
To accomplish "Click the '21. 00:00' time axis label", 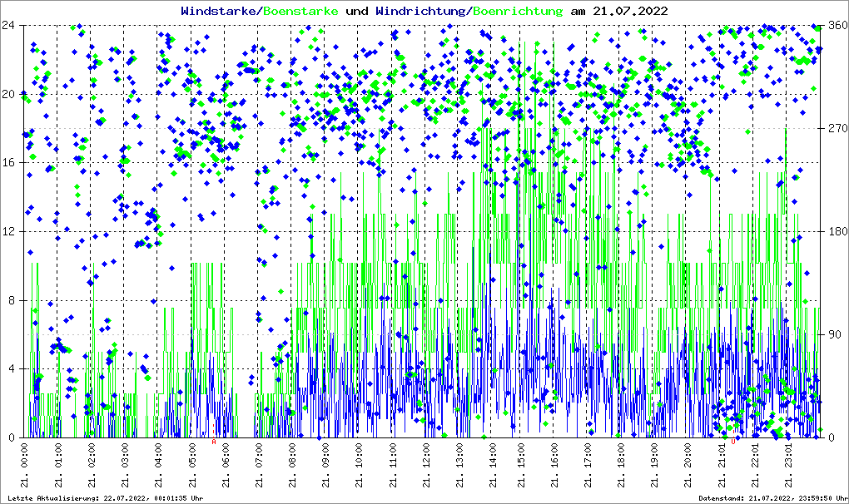I will click(25, 467).
